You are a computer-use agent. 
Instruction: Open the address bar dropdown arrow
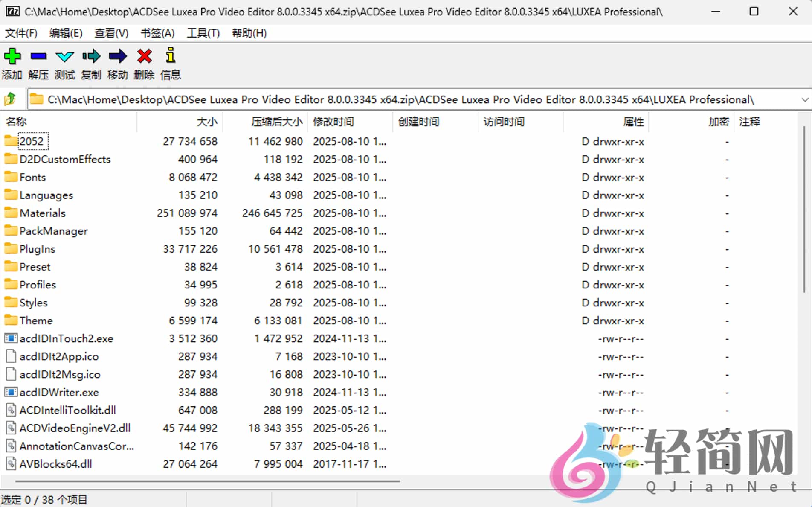[804, 99]
